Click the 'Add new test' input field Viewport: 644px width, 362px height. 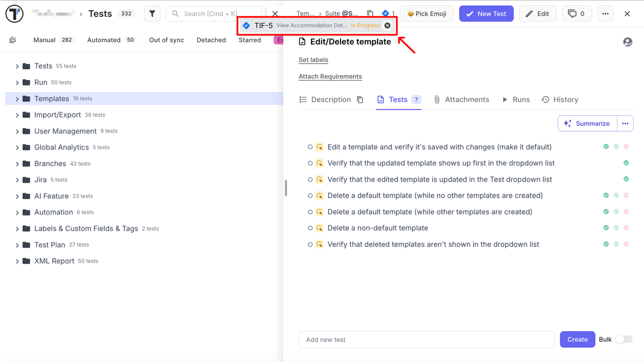tap(426, 339)
